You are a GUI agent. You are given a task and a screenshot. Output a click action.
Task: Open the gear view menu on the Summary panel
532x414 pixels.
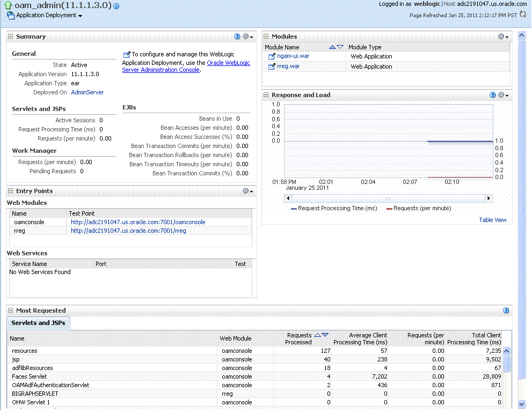(246, 36)
